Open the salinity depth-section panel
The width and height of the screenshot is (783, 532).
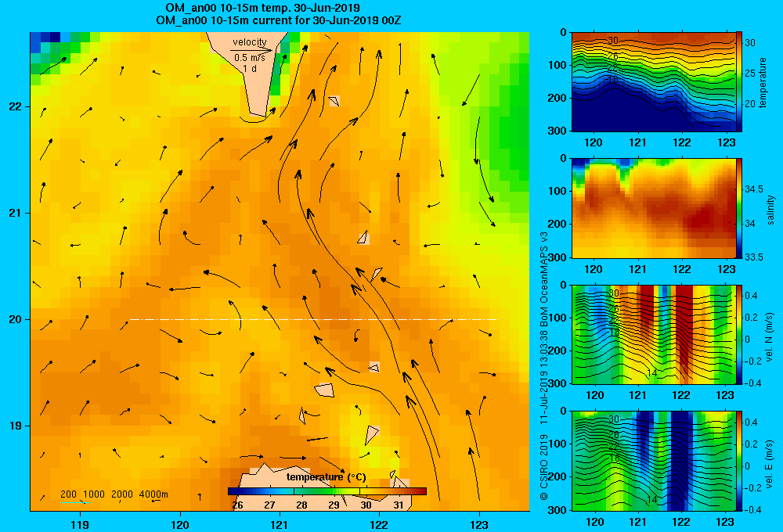click(654, 208)
